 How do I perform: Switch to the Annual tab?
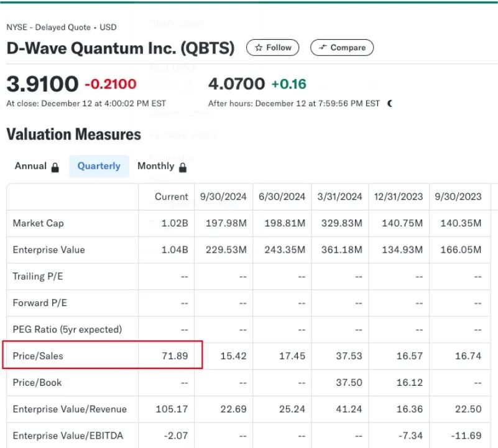click(31, 166)
